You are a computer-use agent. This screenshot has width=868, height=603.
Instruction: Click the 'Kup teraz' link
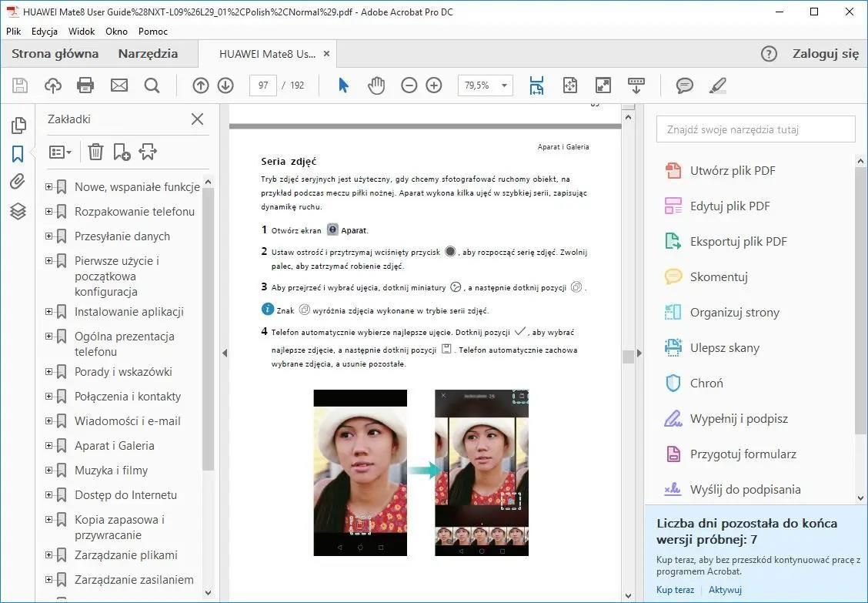tap(675, 590)
